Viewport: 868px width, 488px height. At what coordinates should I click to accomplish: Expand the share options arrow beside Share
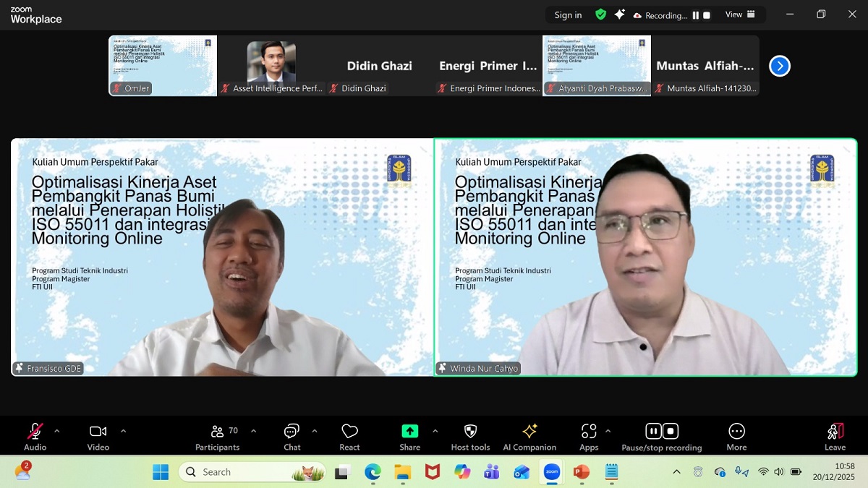coord(435,431)
